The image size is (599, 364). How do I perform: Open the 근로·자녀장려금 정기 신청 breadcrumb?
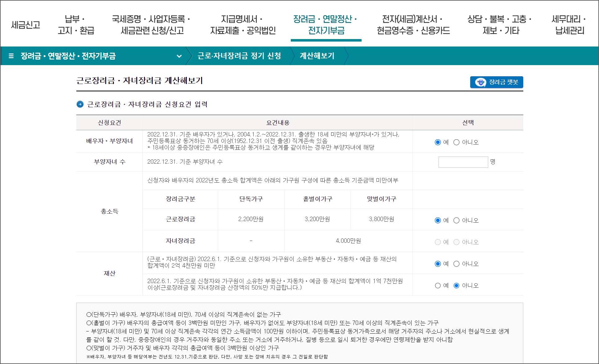[x=239, y=56]
